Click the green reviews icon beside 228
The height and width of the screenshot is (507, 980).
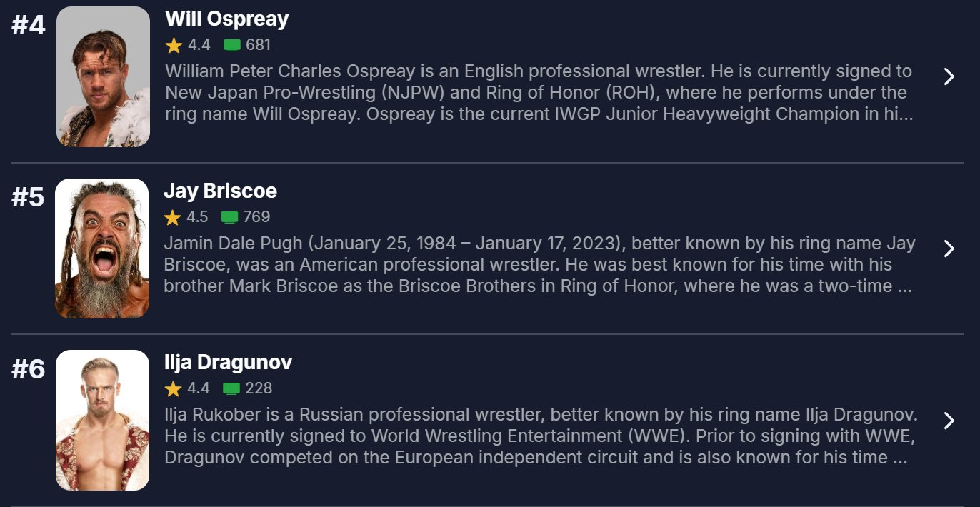pos(231,388)
